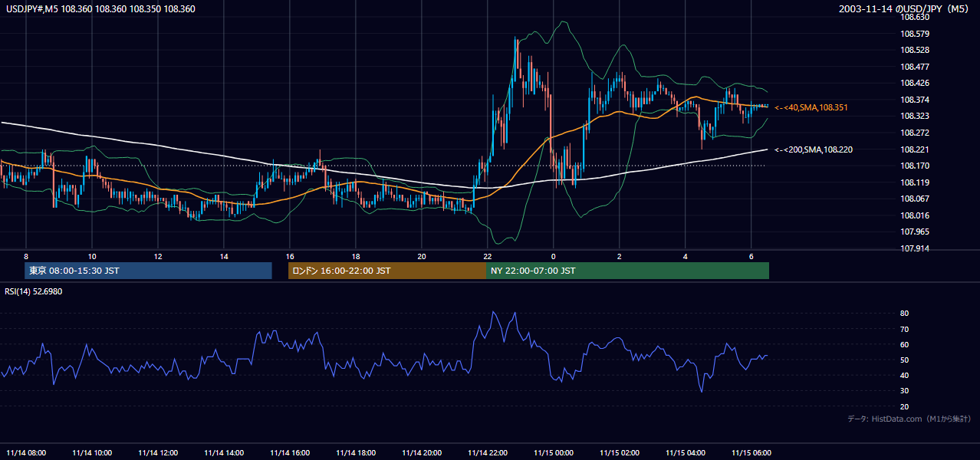Click hour label 16 below the price chart
The image size is (980, 460).
[290, 256]
